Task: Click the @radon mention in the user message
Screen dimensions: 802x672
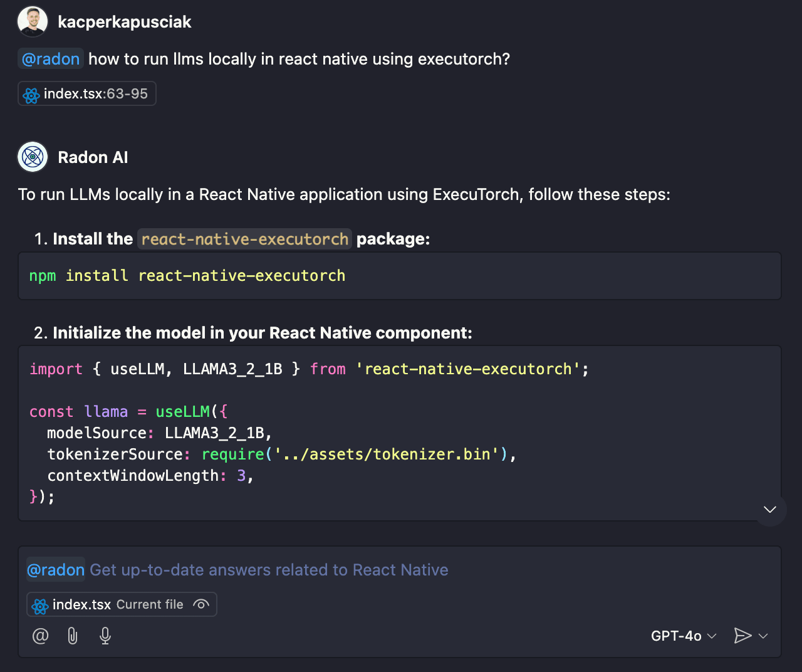Action: (51, 59)
